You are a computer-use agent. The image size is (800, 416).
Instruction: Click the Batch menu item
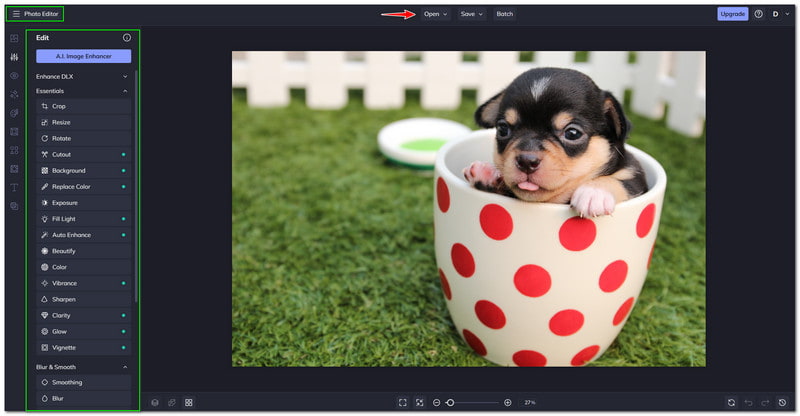pyautogui.click(x=505, y=14)
